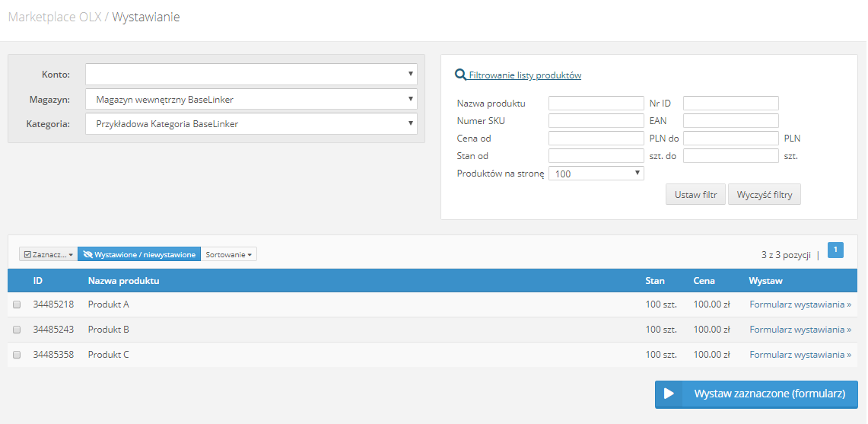Open the Produktów na stronę selector
The height and width of the screenshot is (424, 868).
pos(596,174)
